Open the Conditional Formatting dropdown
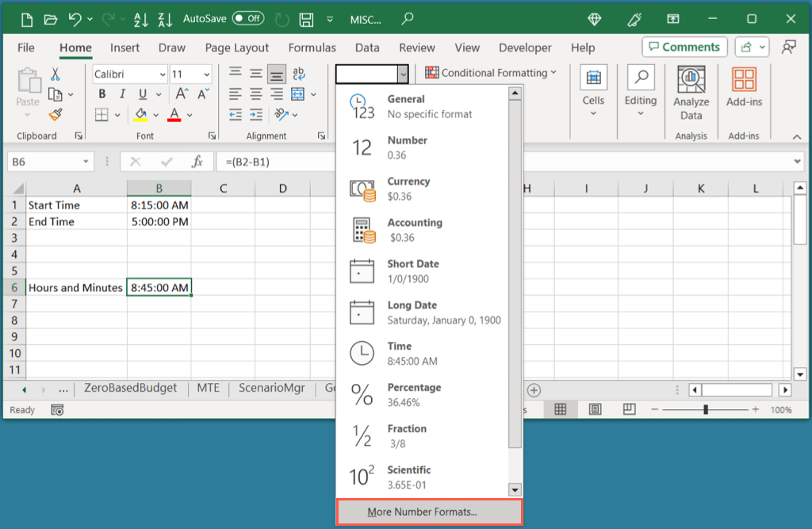The height and width of the screenshot is (529, 812). [x=492, y=73]
